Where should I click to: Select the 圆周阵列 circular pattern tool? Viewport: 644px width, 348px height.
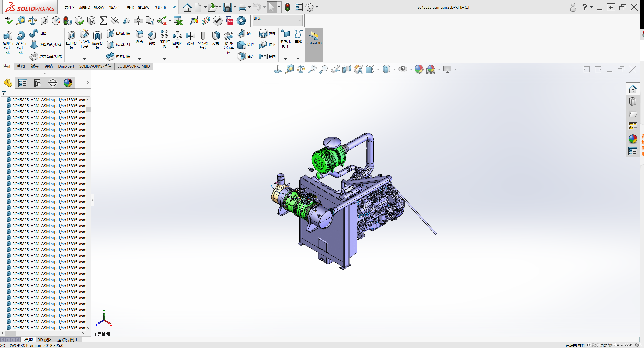[178, 40]
